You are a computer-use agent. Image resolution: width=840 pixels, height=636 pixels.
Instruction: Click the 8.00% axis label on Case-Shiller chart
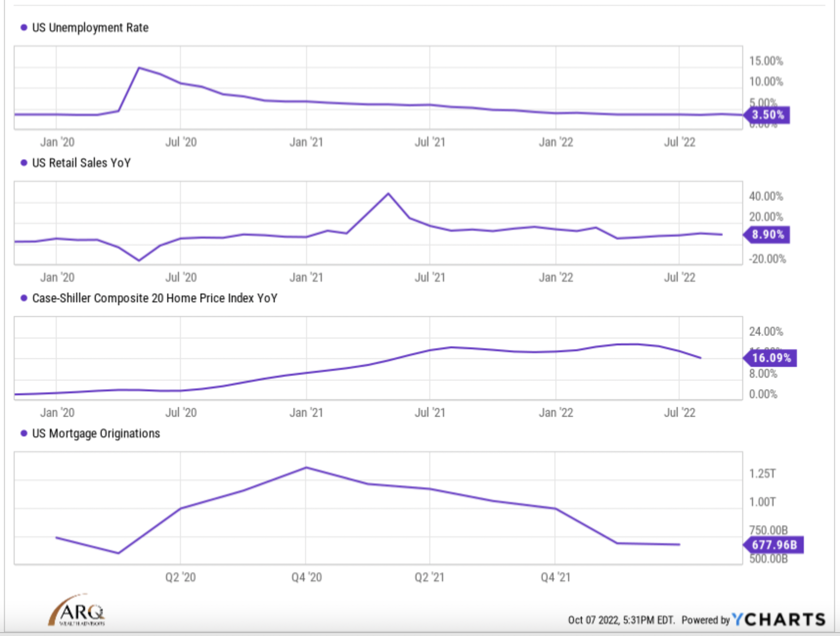pos(763,374)
